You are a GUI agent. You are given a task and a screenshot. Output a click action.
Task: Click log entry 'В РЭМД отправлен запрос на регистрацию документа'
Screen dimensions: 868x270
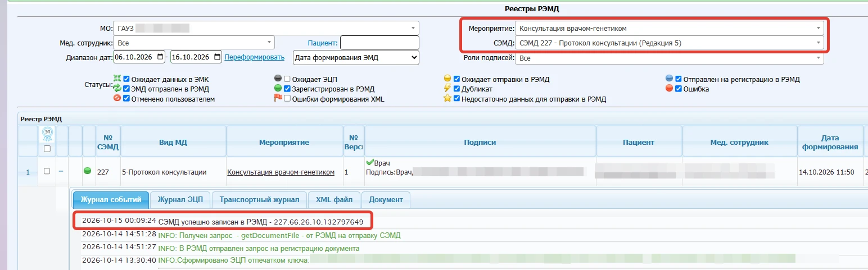tap(259, 248)
